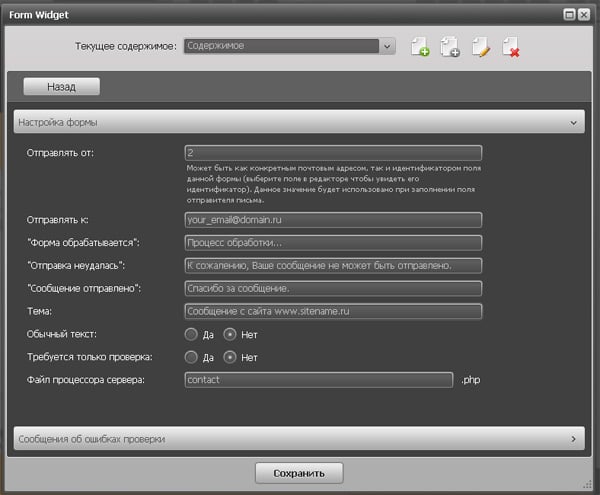Select 'Да' for Обычный текст

click(x=191, y=334)
